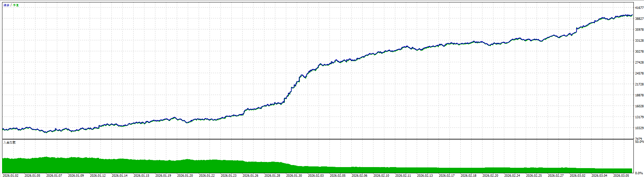Click the 2026.02.25 date label
This screenshot has width=644, height=177.
(534, 175)
